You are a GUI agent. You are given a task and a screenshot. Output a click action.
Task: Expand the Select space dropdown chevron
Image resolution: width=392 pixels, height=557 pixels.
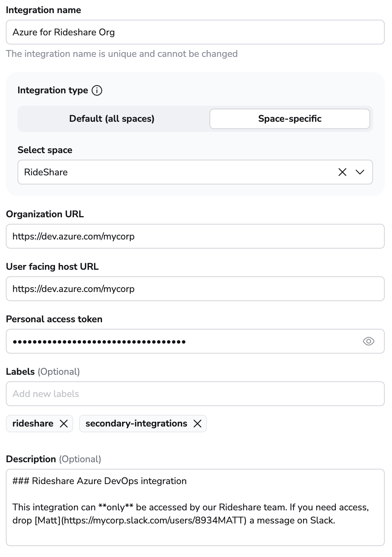coord(360,172)
